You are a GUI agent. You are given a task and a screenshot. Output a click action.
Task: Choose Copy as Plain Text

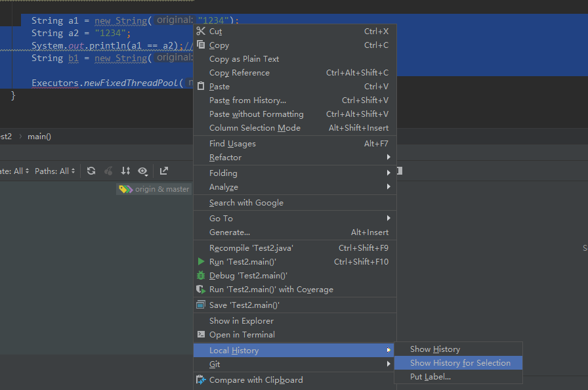[295, 59]
